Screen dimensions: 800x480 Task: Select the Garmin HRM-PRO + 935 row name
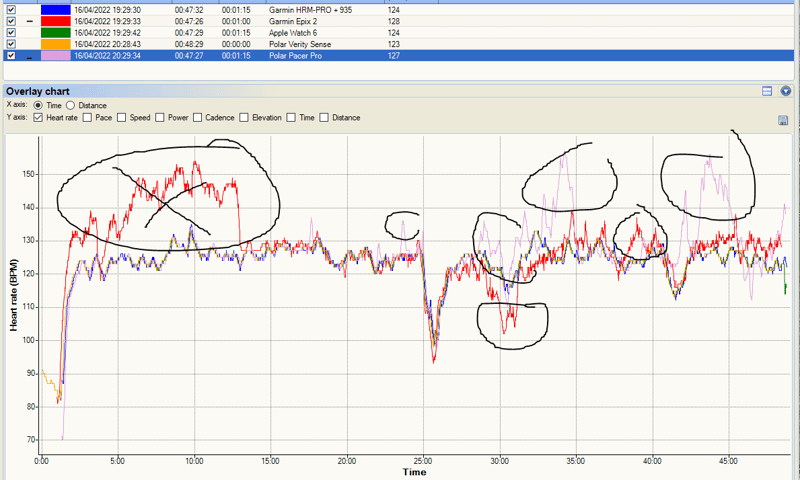[310, 10]
